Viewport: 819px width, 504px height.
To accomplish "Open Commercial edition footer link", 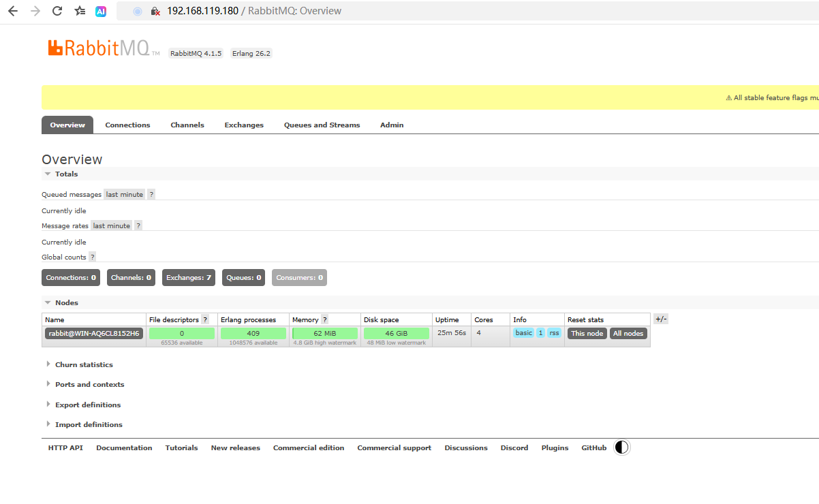I will pos(309,448).
